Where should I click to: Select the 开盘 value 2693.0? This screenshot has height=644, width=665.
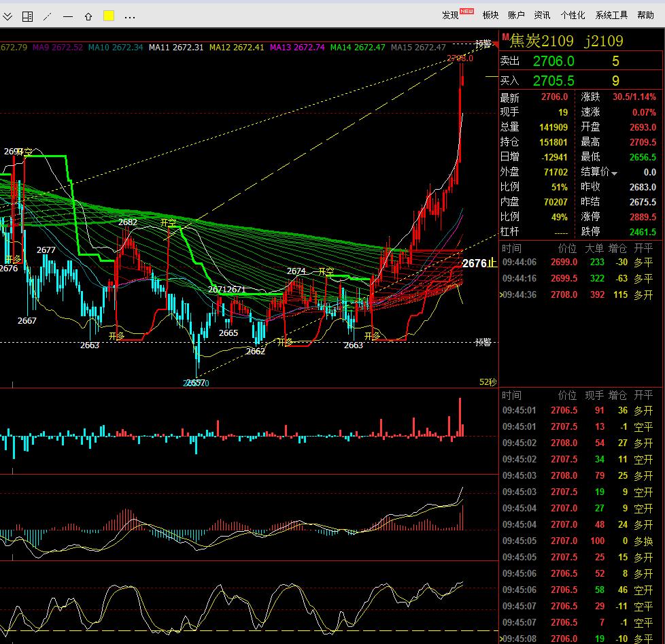(x=643, y=127)
